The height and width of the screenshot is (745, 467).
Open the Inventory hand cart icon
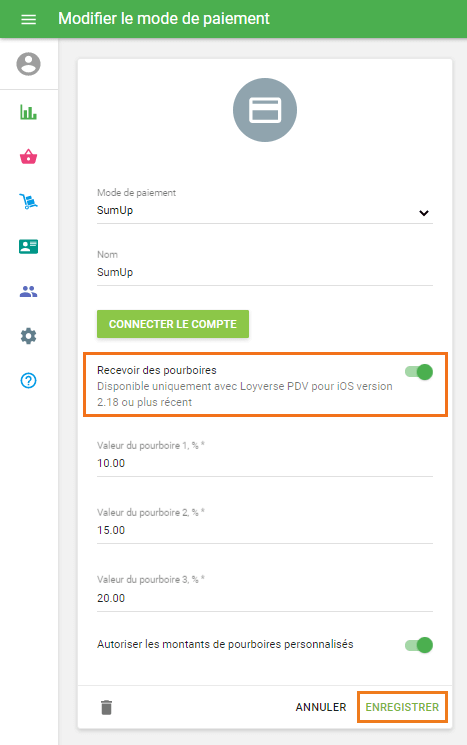(x=29, y=201)
